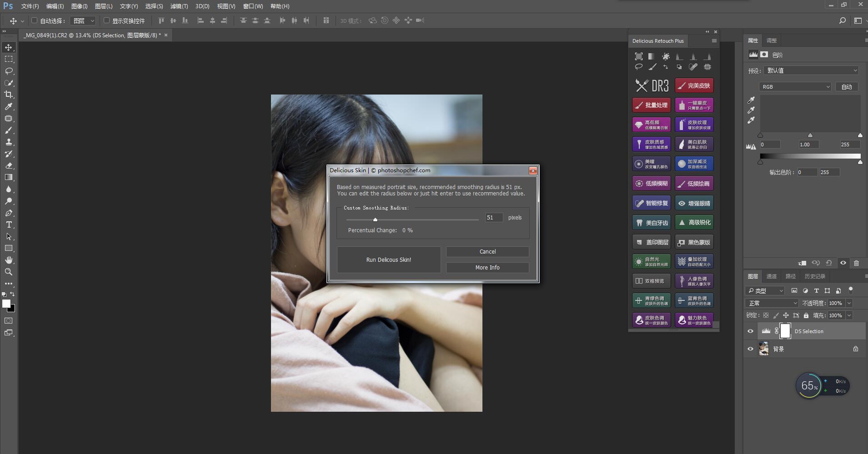868x454 pixels.
Task: Select the Lasso tool in toolbar
Action: click(x=9, y=71)
